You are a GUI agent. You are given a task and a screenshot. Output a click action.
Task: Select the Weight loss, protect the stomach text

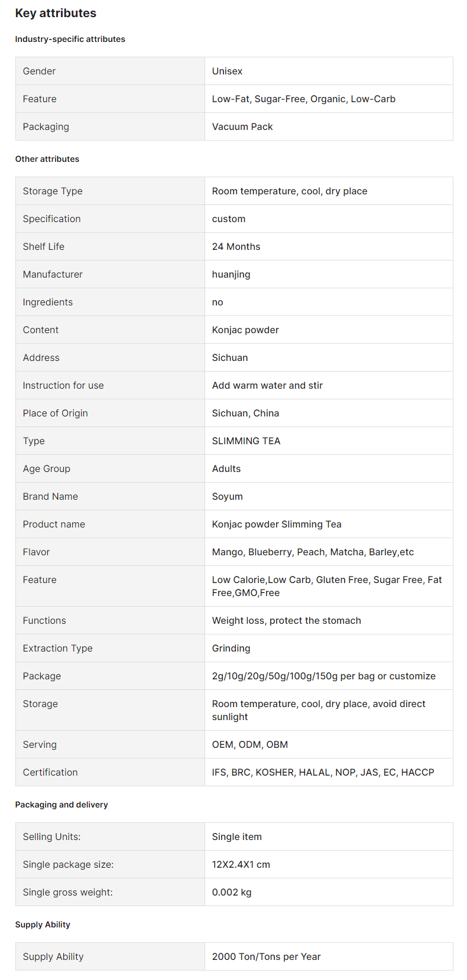click(x=286, y=620)
